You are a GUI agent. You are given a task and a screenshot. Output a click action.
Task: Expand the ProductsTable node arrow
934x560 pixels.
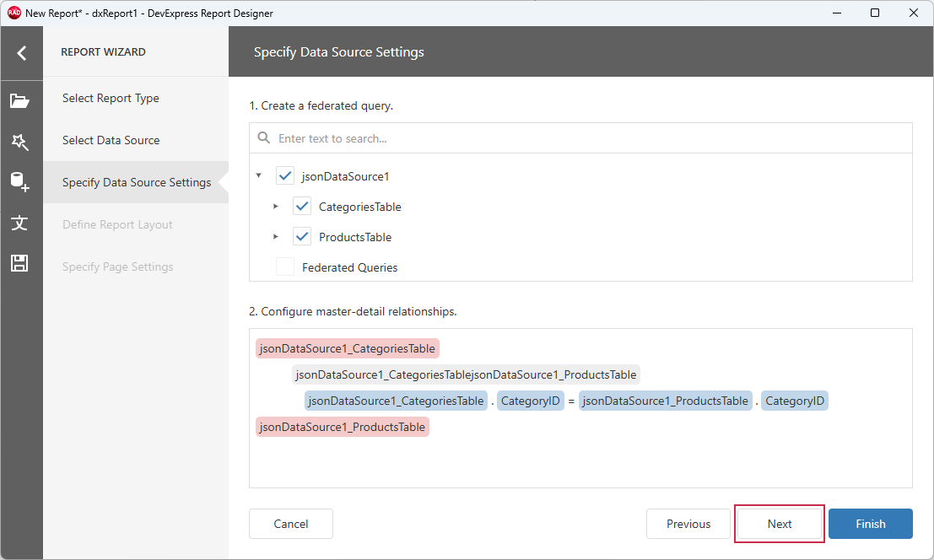click(275, 236)
